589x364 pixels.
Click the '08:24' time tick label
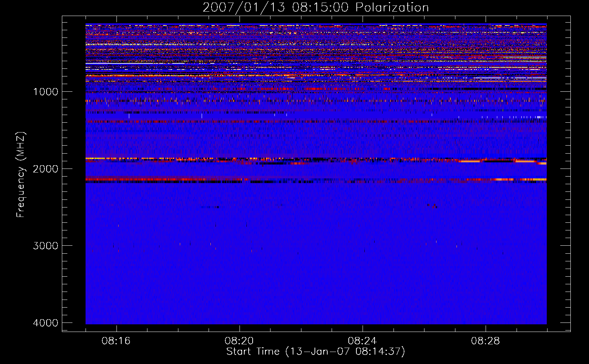(x=362, y=341)
